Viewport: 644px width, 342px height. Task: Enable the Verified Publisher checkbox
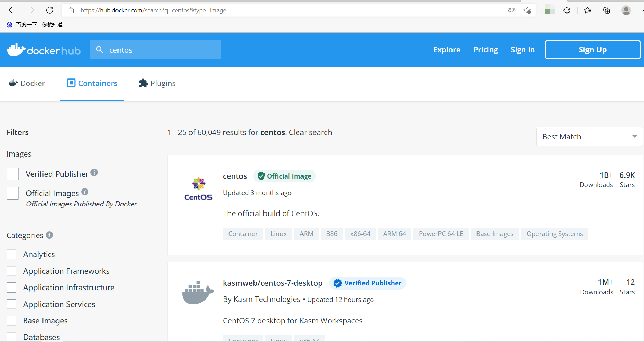(13, 174)
